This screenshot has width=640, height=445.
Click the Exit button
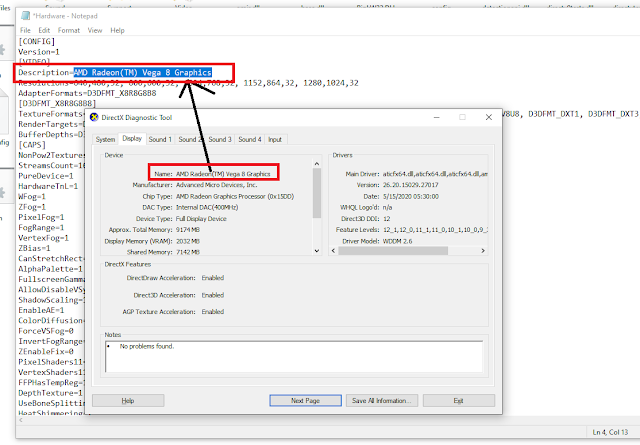coord(459,400)
